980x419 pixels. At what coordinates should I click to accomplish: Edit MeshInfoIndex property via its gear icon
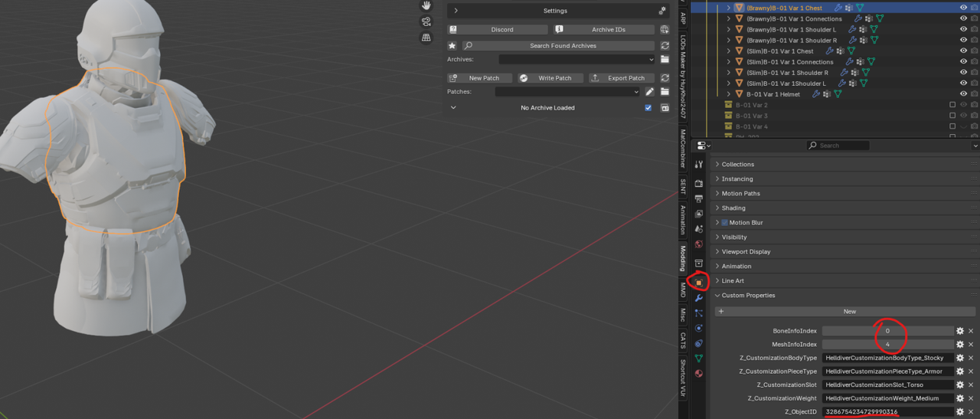point(960,345)
